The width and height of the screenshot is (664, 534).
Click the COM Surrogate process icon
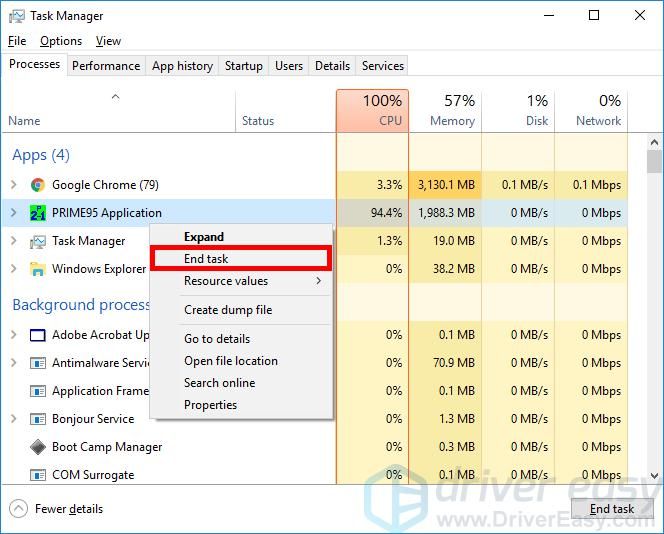38,475
